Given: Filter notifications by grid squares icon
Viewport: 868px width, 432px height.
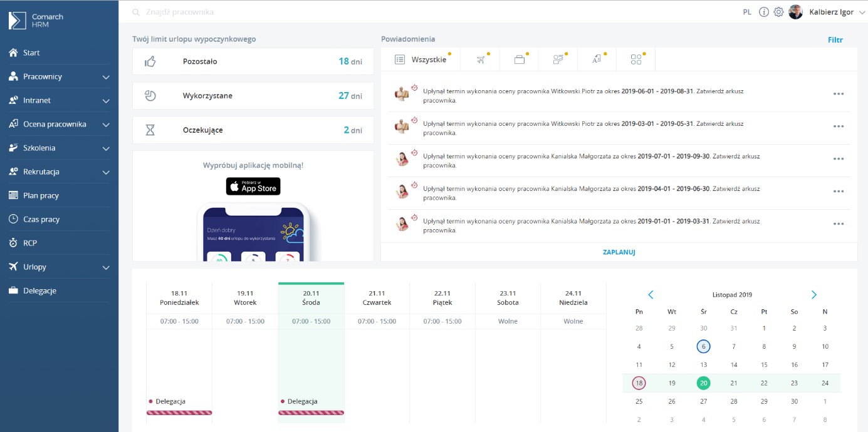Looking at the screenshot, I should [x=636, y=59].
